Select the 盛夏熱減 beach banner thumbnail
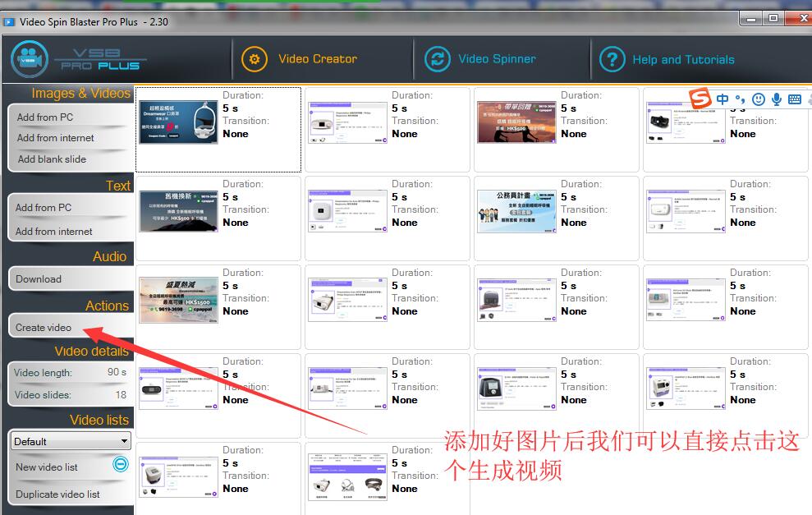Screen dimensions: 812x515 click(x=178, y=300)
